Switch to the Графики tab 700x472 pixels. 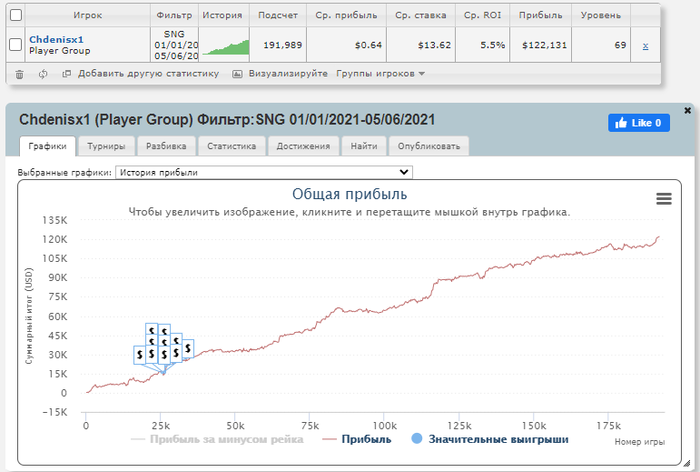[x=47, y=146]
